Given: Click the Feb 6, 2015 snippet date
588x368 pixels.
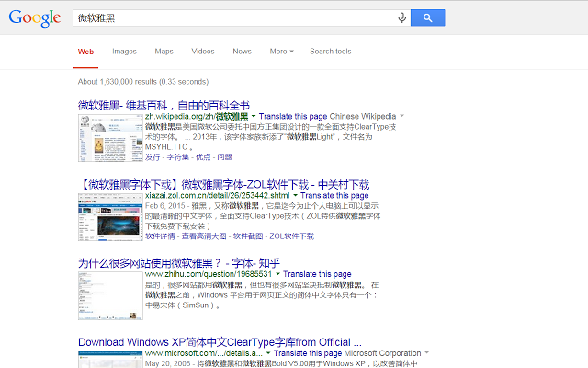Looking at the screenshot, I should pos(165,206).
